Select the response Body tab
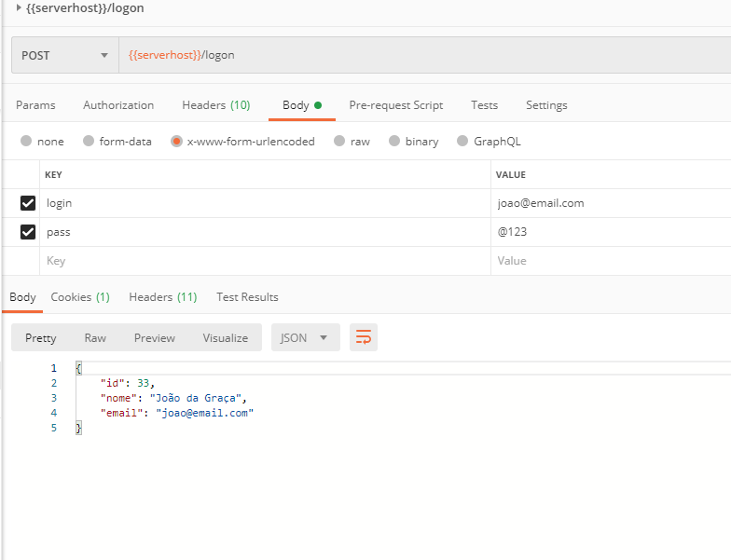Viewport: 731px width, 560px height. (22, 297)
